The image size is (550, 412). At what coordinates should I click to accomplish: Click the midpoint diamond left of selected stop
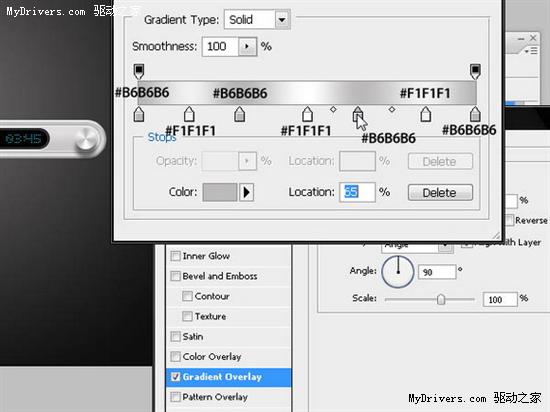[x=333, y=109]
